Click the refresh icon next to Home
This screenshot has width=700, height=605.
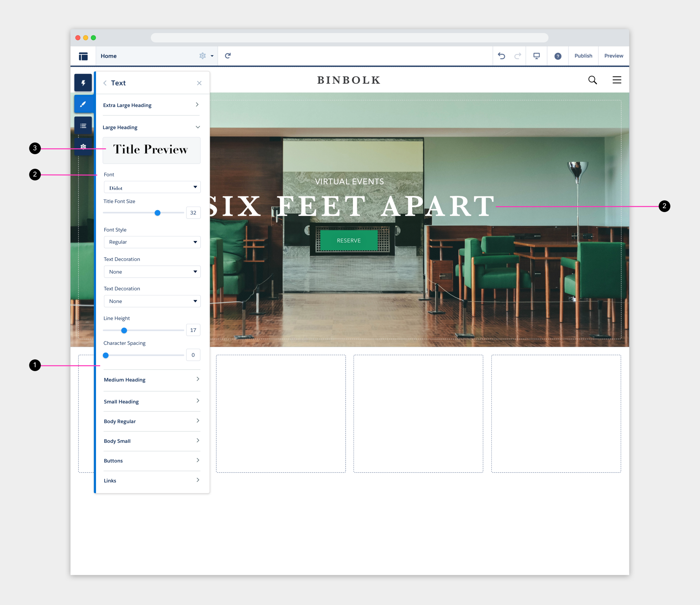[x=228, y=56]
